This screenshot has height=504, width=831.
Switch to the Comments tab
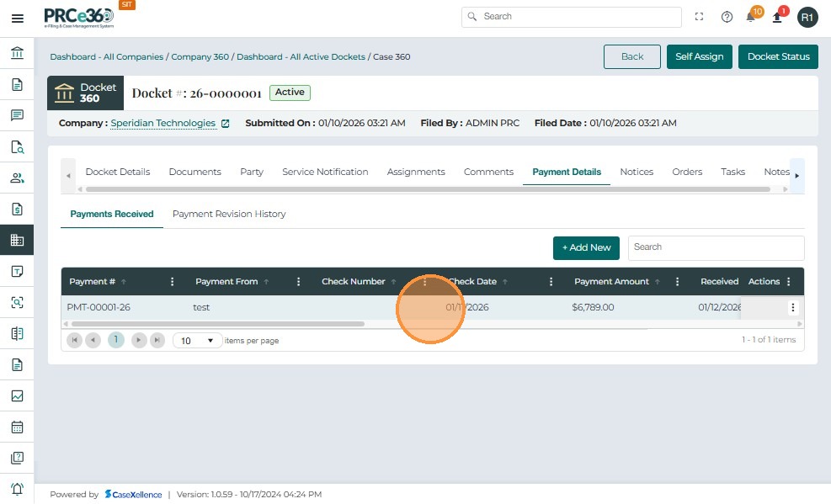pyautogui.click(x=488, y=172)
